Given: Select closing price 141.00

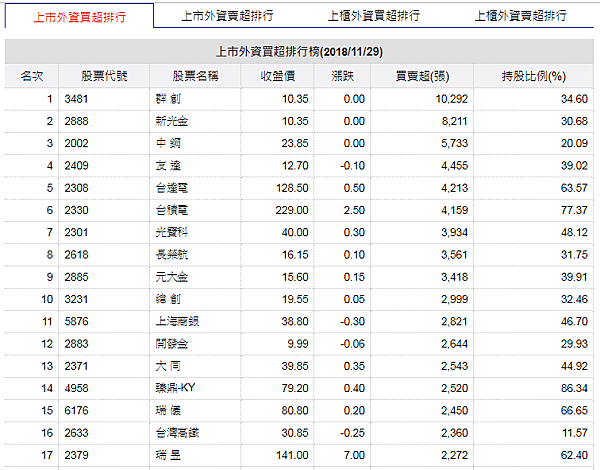Looking at the screenshot, I should click(292, 455).
